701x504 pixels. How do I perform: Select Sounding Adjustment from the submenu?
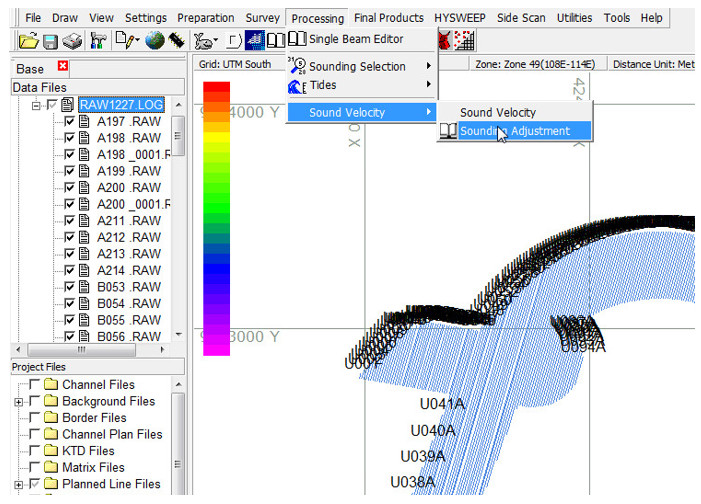coord(515,131)
